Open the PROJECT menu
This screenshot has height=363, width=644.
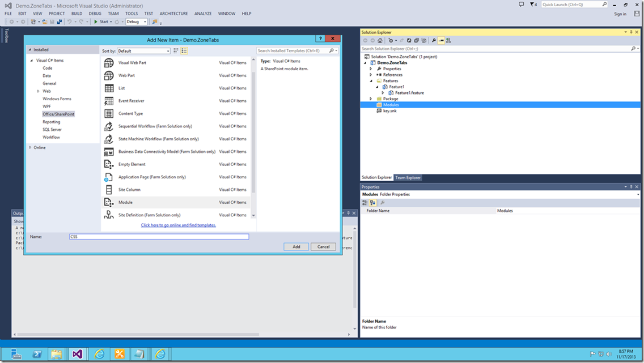click(x=57, y=14)
